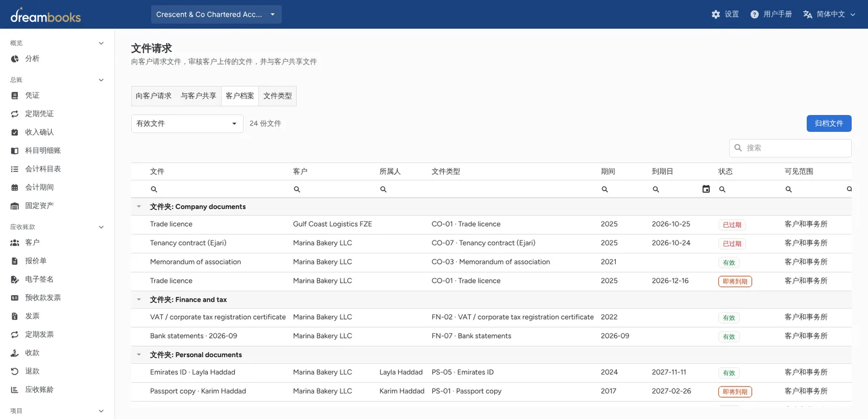Select the 收入确认 icon in sidebar
This screenshot has height=419, width=868.
15,132
